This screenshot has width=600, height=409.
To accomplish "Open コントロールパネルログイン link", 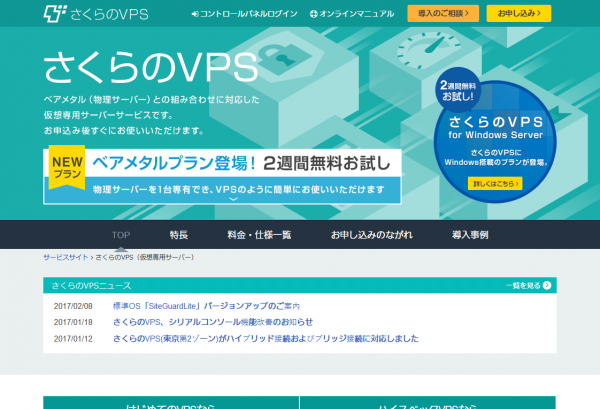I will (249, 14).
